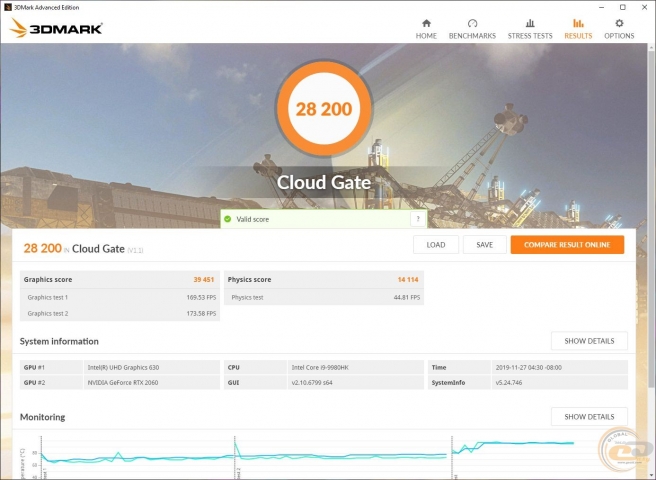656x480 pixels.
Task: Minimize the 3DMark window
Action: [602, 7]
